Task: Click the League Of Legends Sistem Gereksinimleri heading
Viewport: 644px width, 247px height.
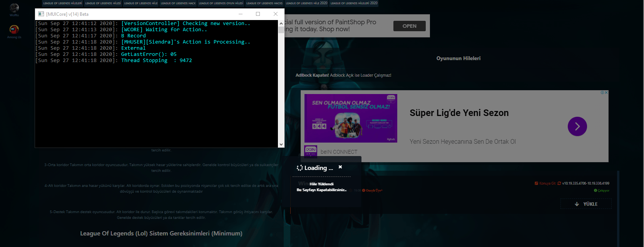Action: coord(161,233)
